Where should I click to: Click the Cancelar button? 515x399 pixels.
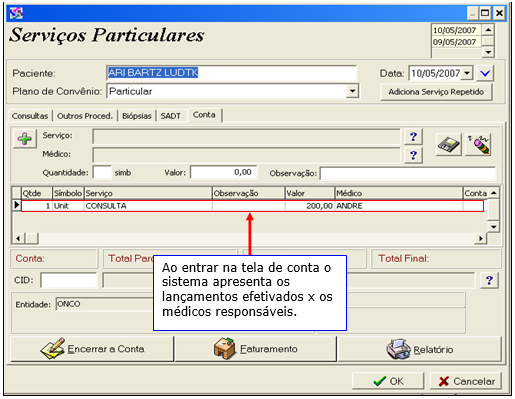466,381
